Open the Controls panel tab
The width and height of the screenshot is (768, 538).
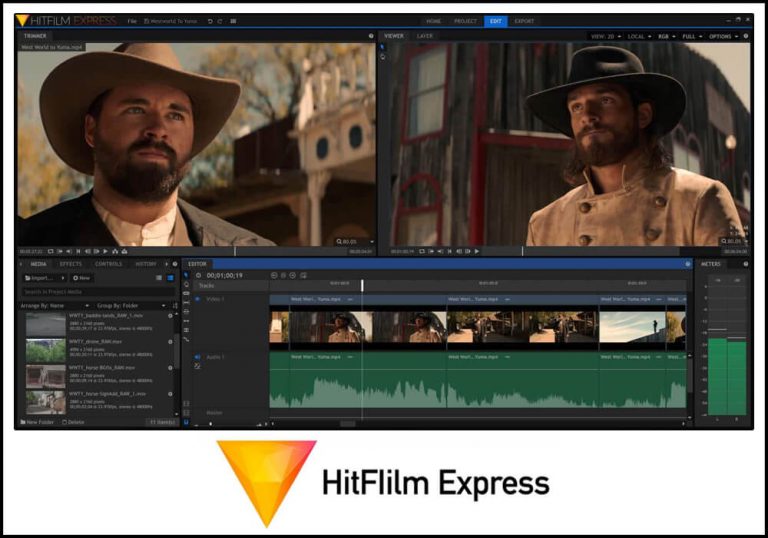pyautogui.click(x=108, y=264)
